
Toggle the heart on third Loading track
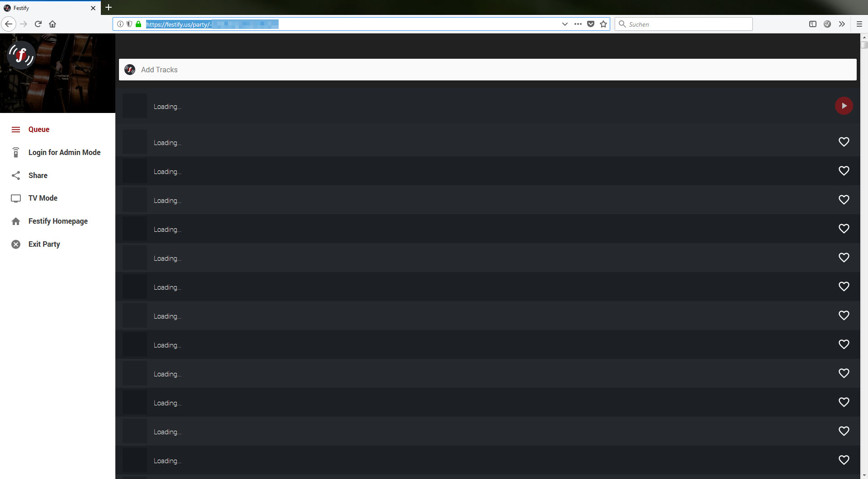[x=844, y=171]
